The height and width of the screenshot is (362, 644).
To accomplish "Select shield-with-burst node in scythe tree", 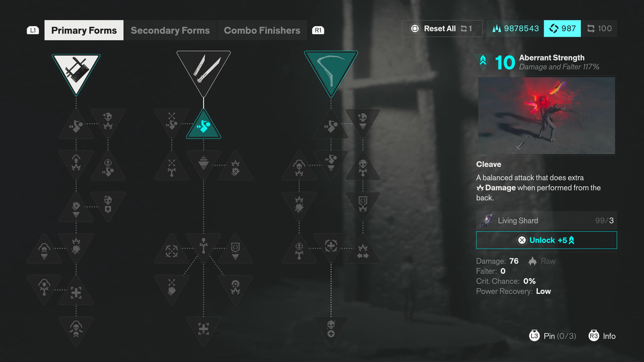I will point(362,204).
